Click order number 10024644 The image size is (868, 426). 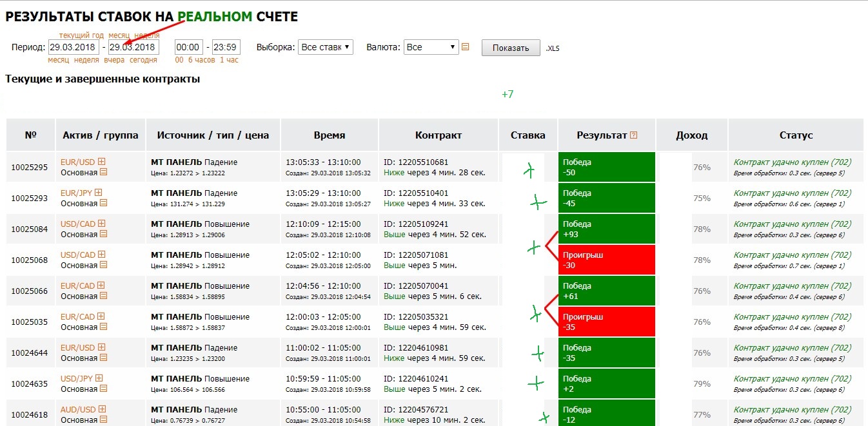click(30, 353)
